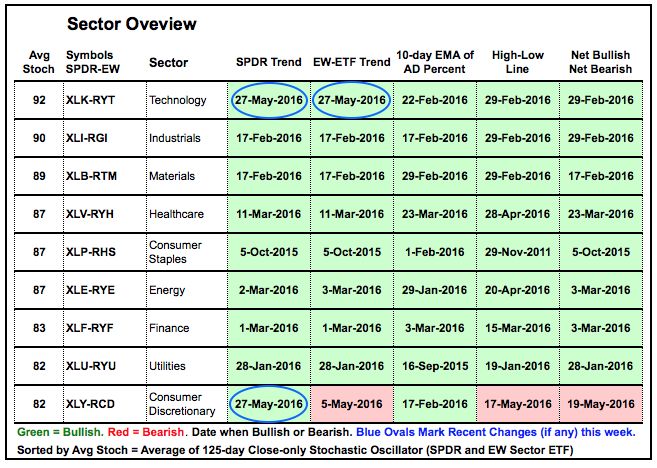Image resolution: width=657 pixels, height=468 pixels.
Task: Select the "Symbols SPDR-EW" column header
Action: click(93, 62)
